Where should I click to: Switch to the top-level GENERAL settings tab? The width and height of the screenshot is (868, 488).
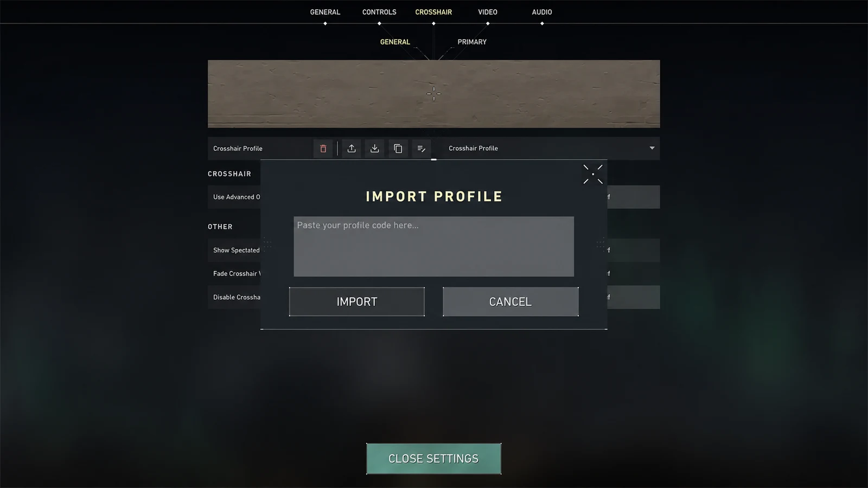(325, 12)
